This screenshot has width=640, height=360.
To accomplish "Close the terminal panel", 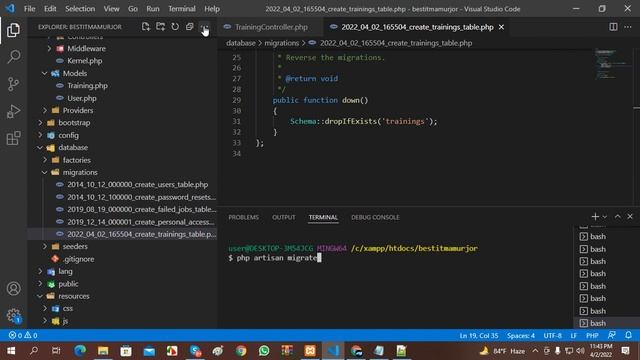I will (x=630, y=217).
